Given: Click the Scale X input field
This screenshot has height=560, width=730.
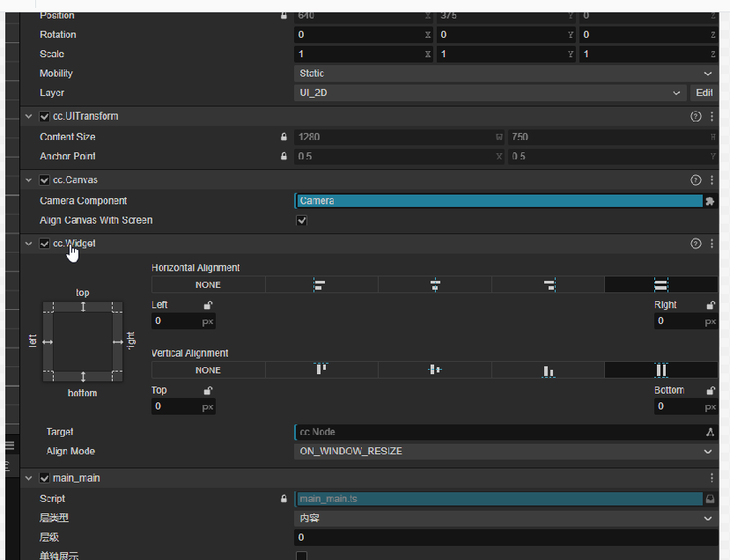Looking at the screenshot, I should pyautogui.click(x=364, y=54).
